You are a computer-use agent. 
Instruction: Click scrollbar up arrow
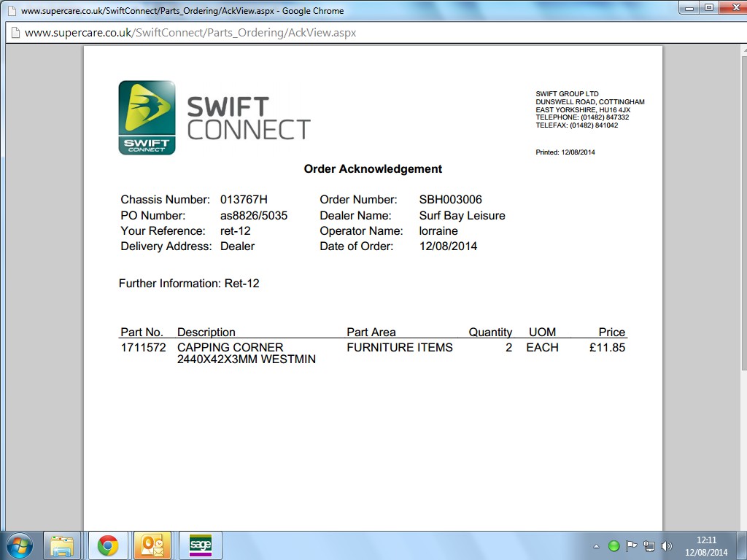click(743, 49)
